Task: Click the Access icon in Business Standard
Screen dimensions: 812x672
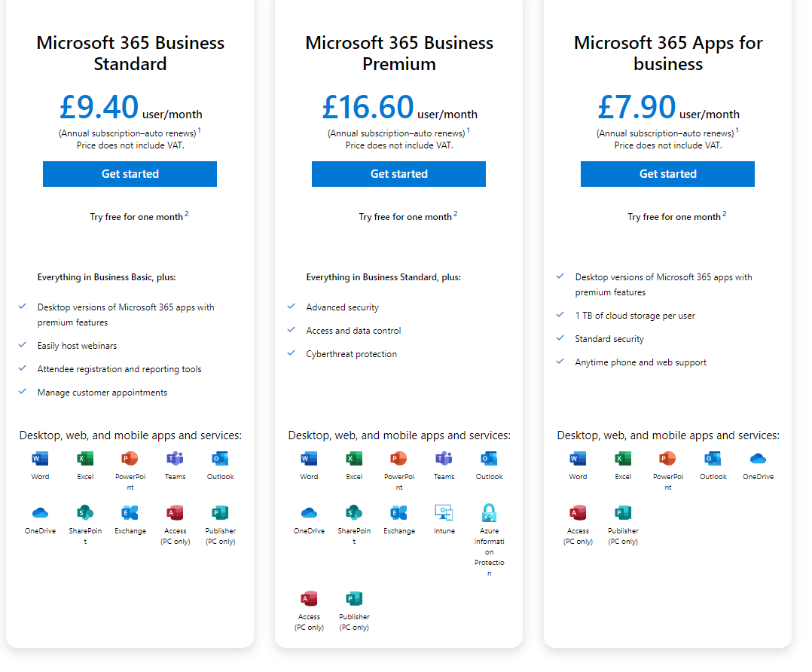Action: coord(175,513)
